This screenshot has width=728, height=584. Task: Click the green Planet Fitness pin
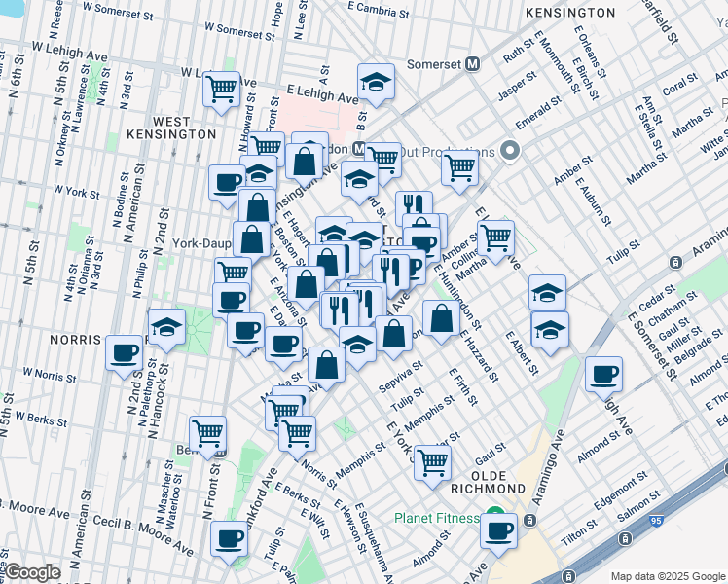tap(495, 512)
